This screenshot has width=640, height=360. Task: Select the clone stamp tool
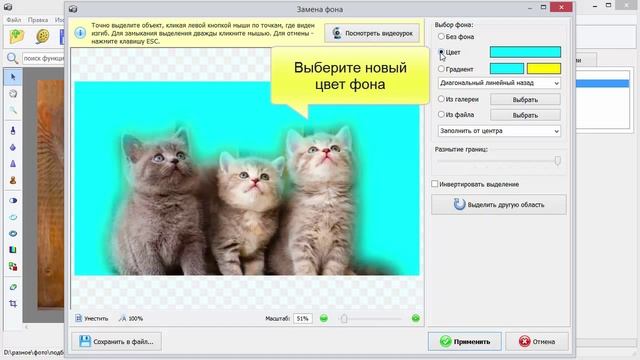[x=13, y=180]
